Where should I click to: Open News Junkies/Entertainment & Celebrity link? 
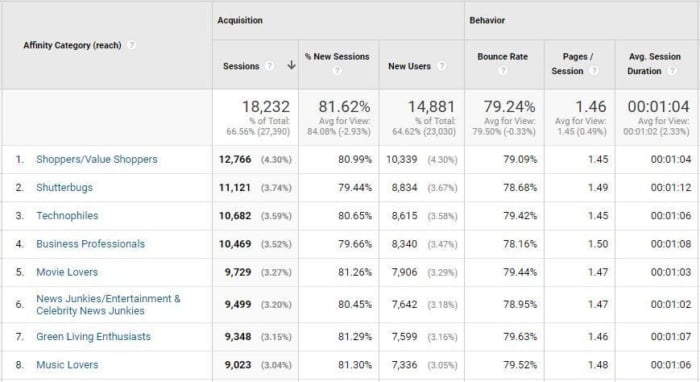point(108,304)
